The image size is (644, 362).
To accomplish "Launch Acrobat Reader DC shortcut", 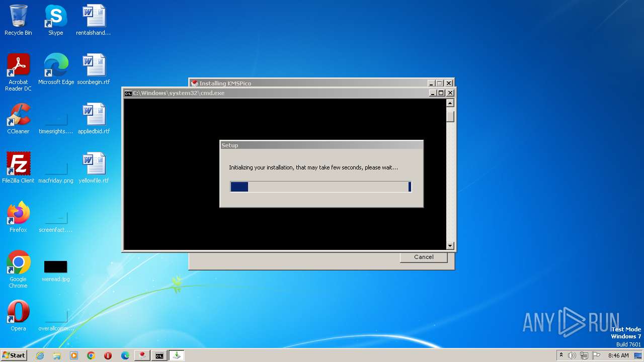I will click(18, 72).
